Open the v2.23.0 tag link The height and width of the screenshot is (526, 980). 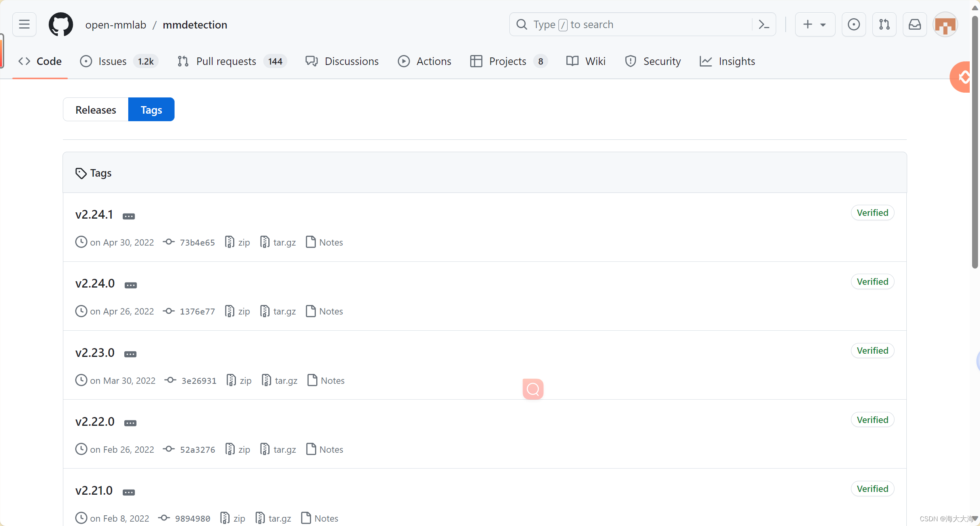pyautogui.click(x=95, y=353)
